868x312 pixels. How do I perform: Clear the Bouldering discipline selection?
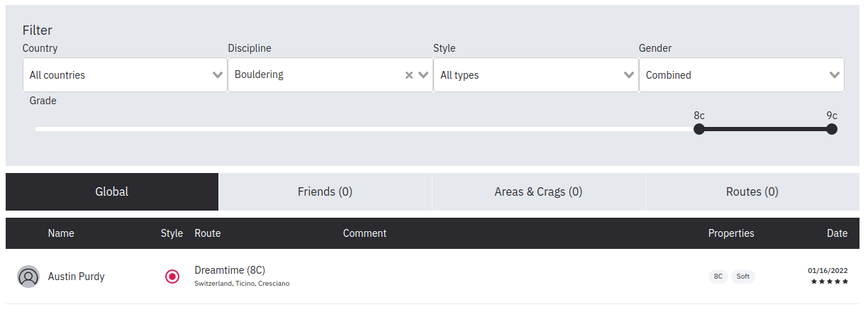point(408,75)
